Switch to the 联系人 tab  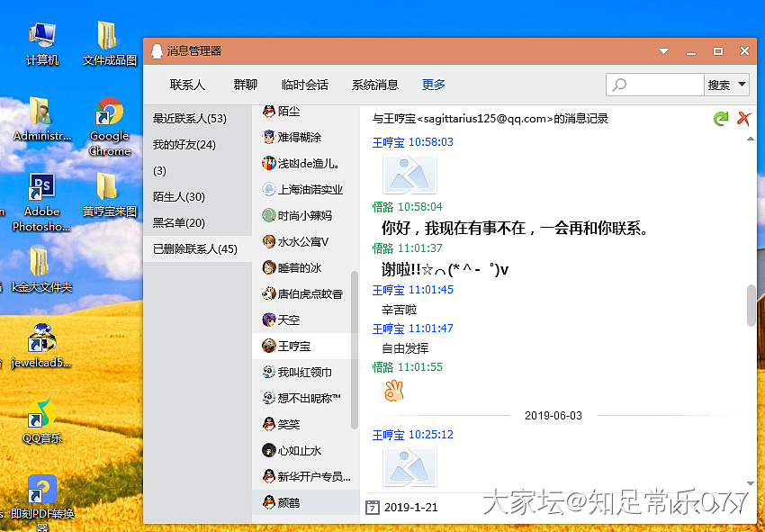coord(187,85)
